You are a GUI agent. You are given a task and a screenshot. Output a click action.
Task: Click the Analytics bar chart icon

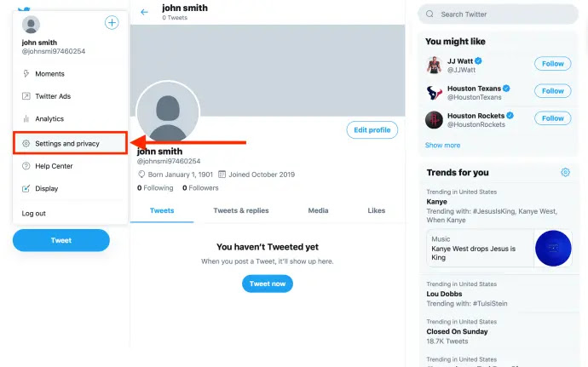pyautogui.click(x=26, y=119)
